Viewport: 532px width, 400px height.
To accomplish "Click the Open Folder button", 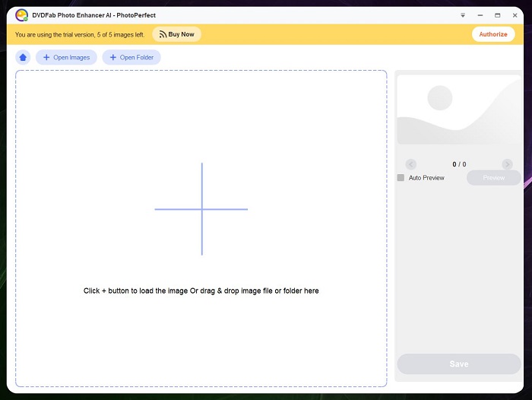I will (x=131, y=57).
